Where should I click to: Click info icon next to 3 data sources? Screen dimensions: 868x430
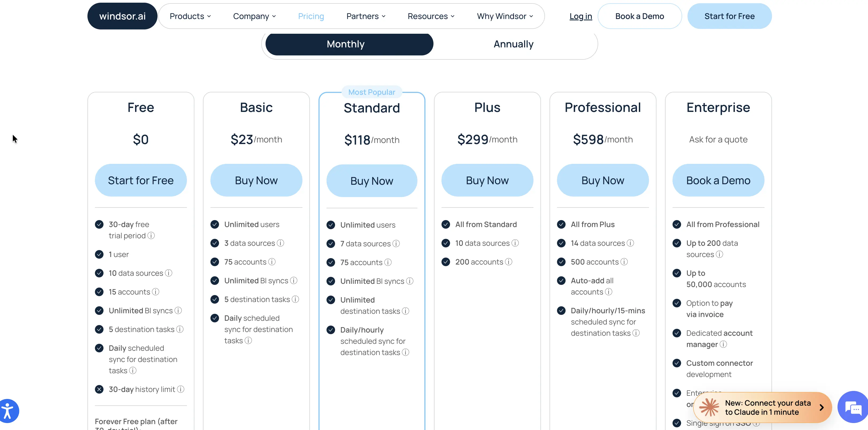pos(280,243)
